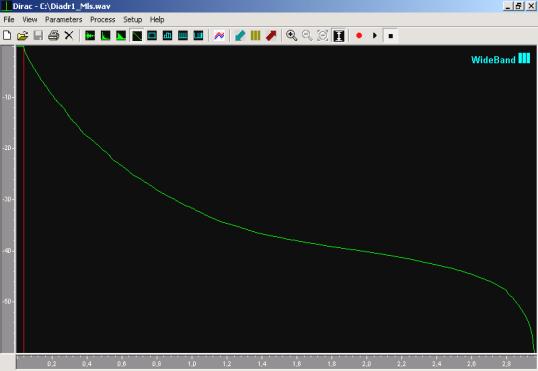Click the black X delete icon
Image resolution: width=538 pixels, height=371 pixels.
(x=69, y=35)
